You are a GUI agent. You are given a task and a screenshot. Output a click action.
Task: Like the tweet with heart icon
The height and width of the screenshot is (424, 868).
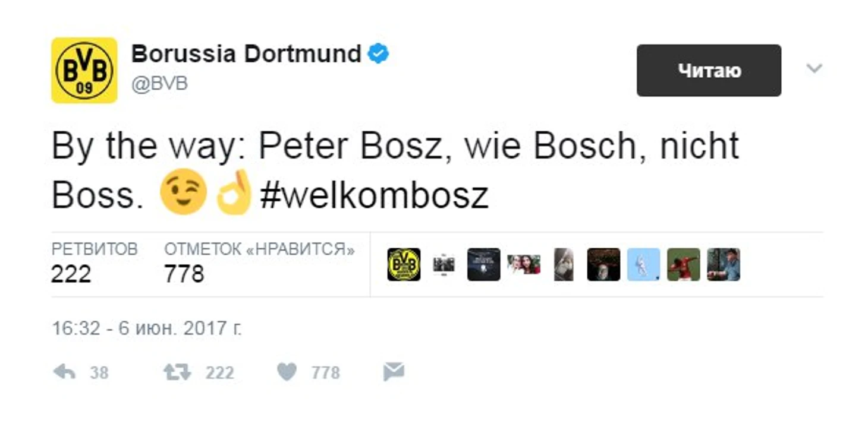click(287, 372)
